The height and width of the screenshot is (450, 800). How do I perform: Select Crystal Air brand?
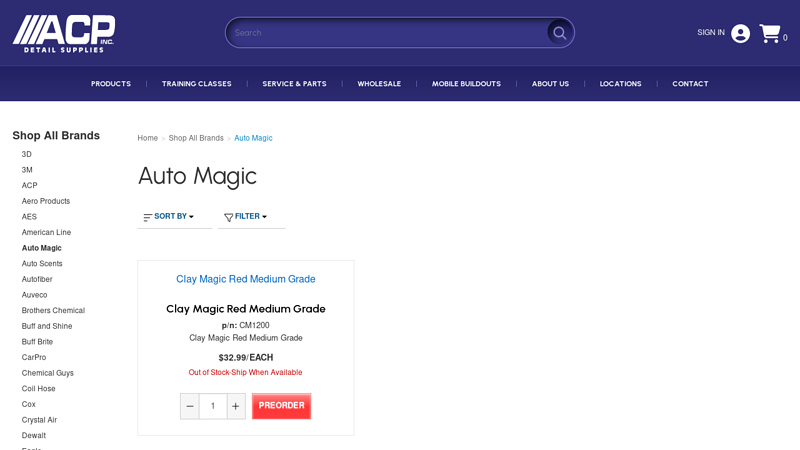coord(39,420)
